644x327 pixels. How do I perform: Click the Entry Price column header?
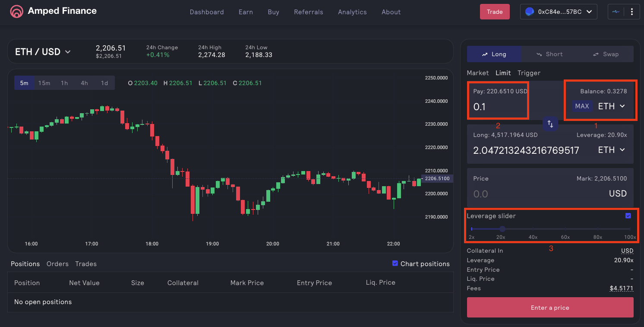click(x=314, y=283)
